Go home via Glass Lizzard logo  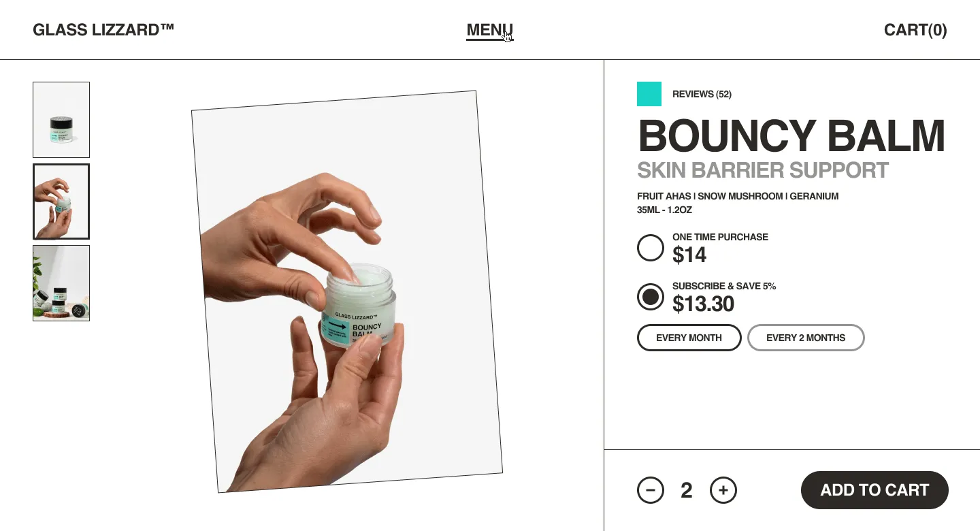(x=103, y=30)
